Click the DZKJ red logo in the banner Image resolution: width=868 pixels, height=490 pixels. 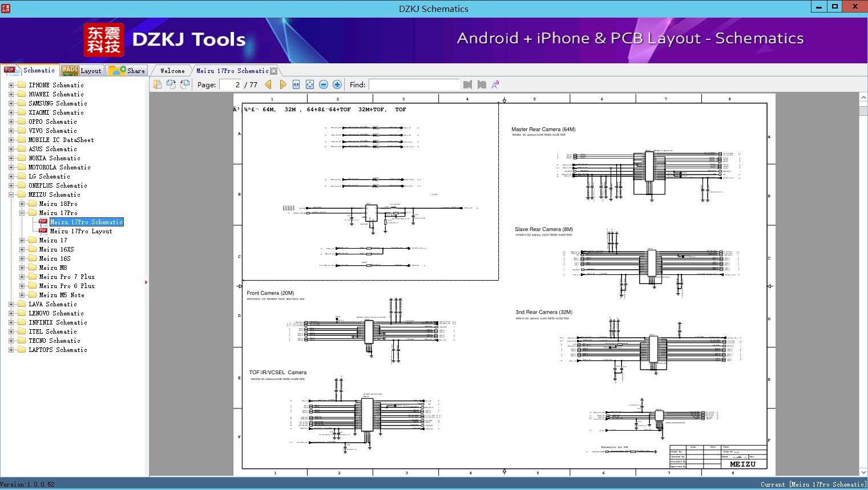click(103, 40)
